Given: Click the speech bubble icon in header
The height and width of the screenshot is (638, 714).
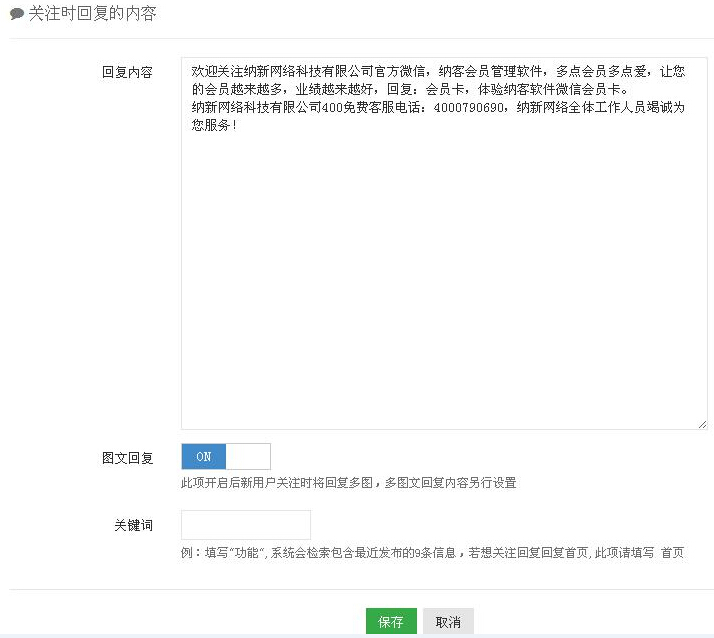Looking at the screenshot, I should (x=17, y=15).
